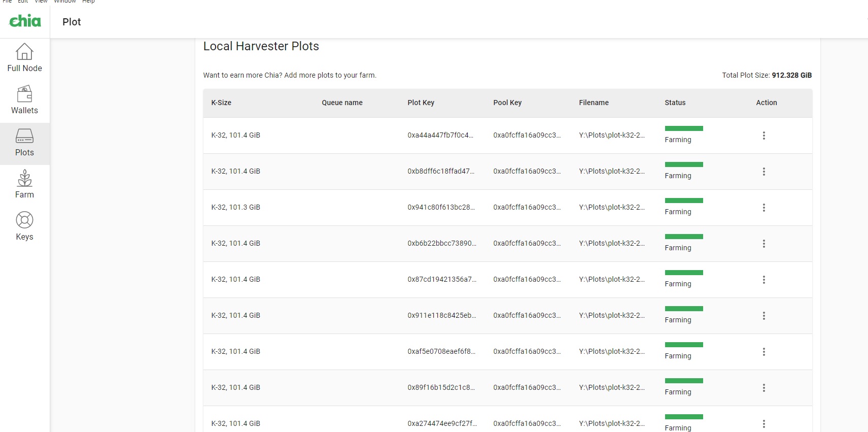
Task: Select plot key 0xa44a447fb7f0c4
Action: [x=440, y=135]
